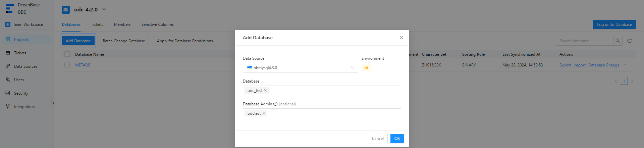This screenshot has height=148, width=644.
Task: Remove the odc_test database tag
Action: click(x=265, y=90)
